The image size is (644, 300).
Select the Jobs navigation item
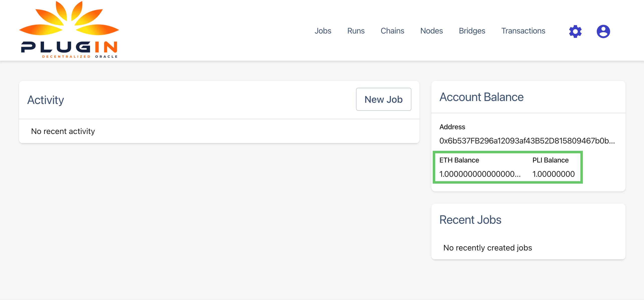coord(323,31)
